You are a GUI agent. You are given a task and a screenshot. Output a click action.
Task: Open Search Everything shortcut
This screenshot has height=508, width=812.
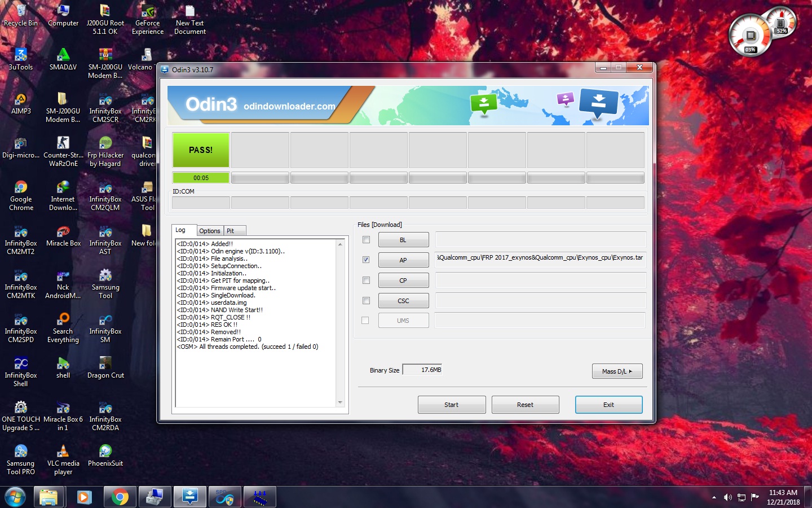pos(63,327)
